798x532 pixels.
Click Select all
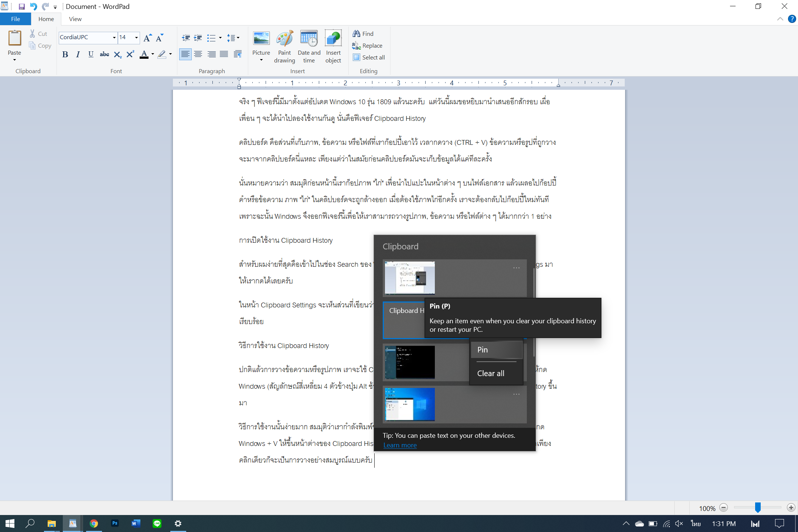[369, 57]
